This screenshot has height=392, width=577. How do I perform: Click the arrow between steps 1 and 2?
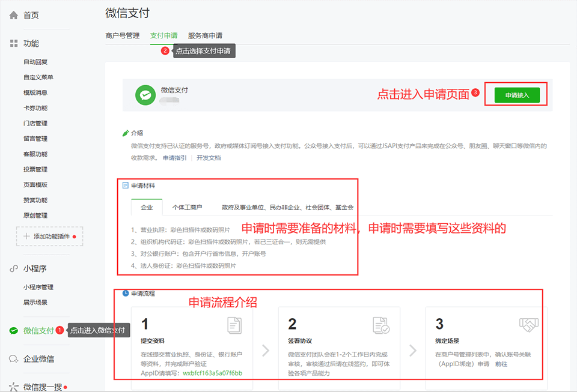point(266,351)
